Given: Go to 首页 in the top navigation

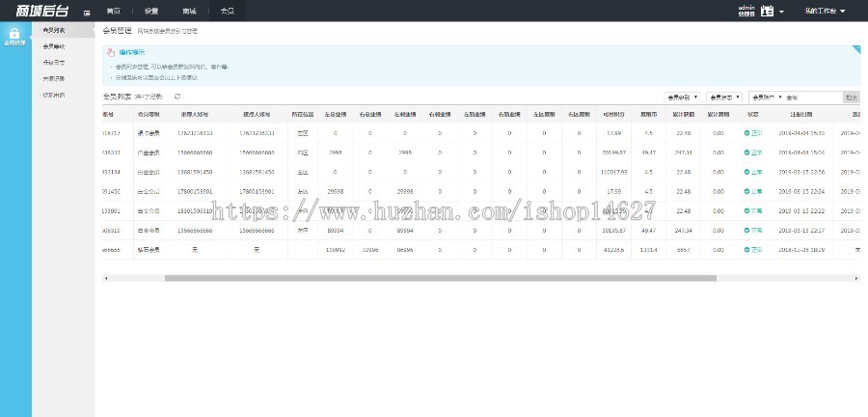Looking at the screenshot, I should [113, 11].
